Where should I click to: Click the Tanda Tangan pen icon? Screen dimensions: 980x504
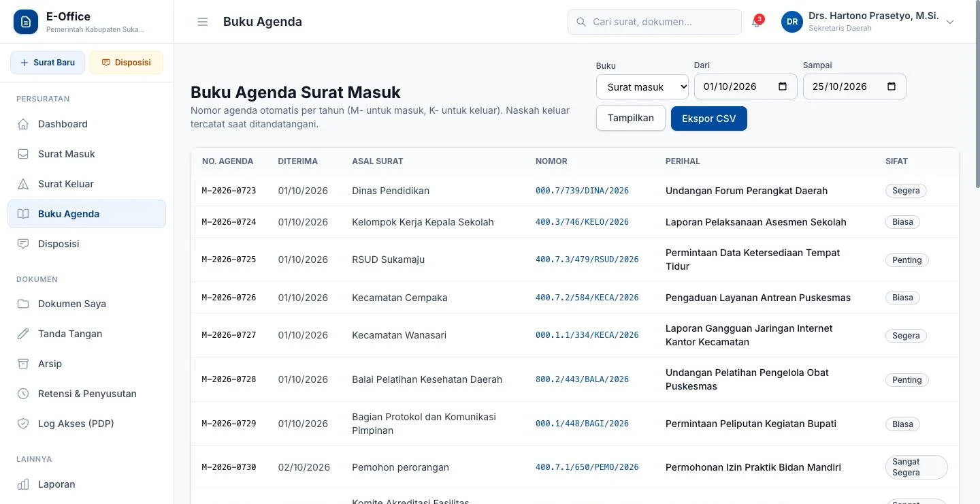point(23,334)
